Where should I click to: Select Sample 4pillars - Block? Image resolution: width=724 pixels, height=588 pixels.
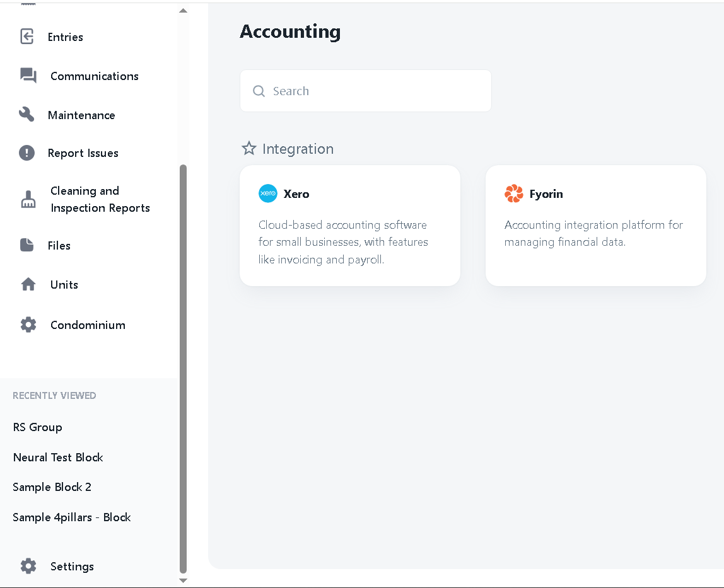[71, 517]
